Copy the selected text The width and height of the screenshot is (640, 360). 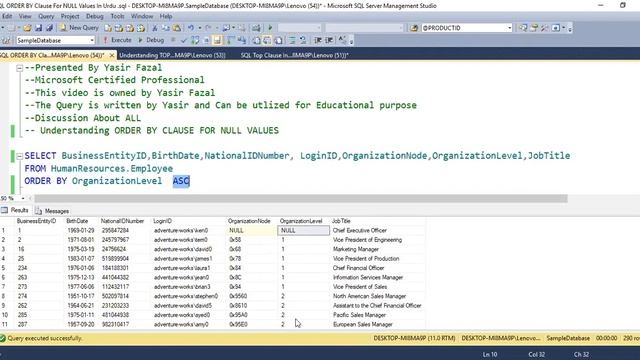click(166, 28)
